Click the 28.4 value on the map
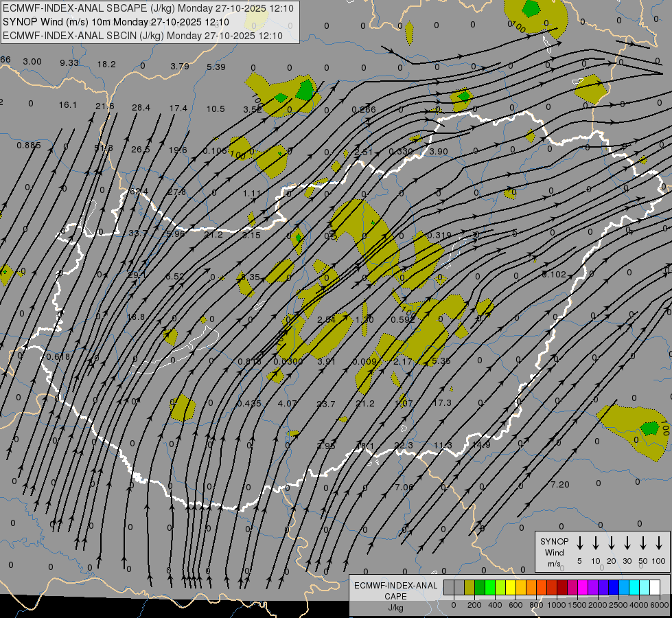672x618 pixels. point(141,108)
